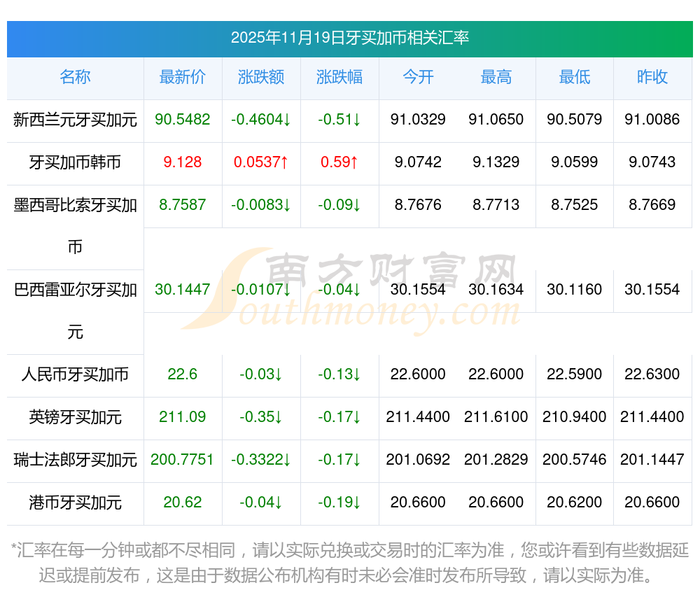700x597 pixels.
Task: Select the 最低 column header
Action: (575, 77)
